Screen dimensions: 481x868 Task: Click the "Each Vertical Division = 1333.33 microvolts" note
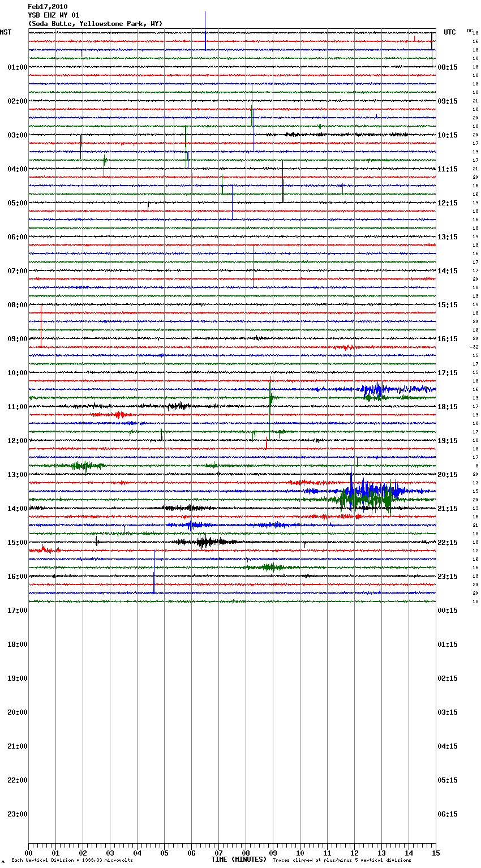point(72,861)
